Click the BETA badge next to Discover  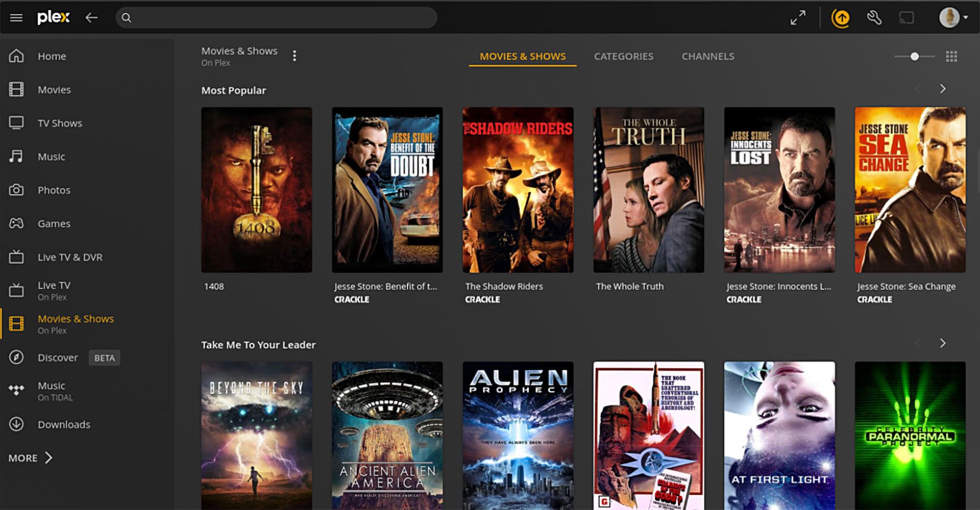coord(104,358)
